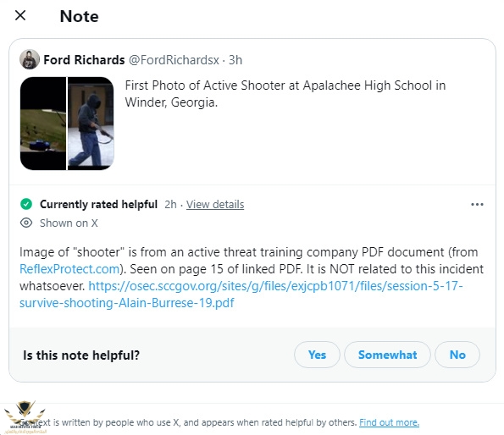Open the three-dot more options menu
This screenshot has width=504, height=435.
[477, 205]
